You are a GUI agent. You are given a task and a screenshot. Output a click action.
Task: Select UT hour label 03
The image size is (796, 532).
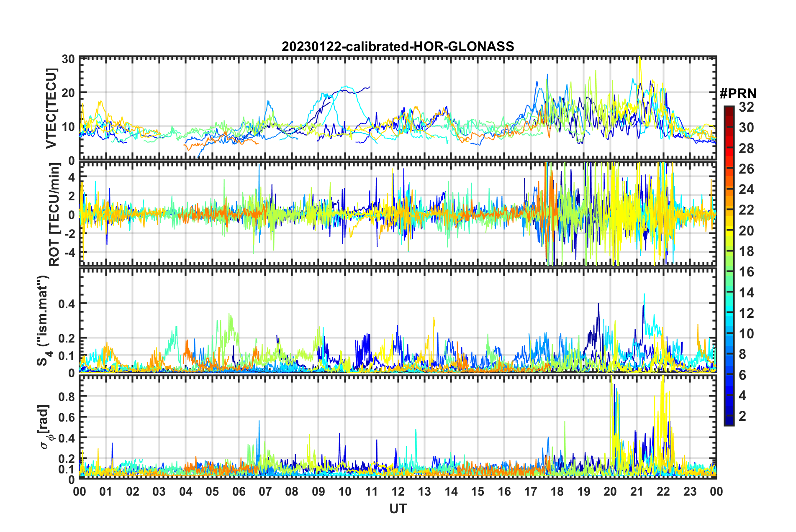[159, 491]
